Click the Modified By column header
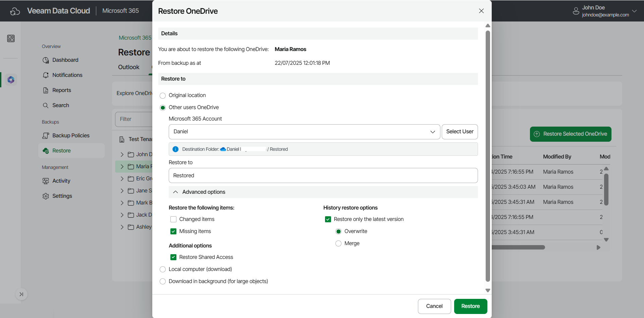This screenshot has width=644, height=318. coord(557,157)
